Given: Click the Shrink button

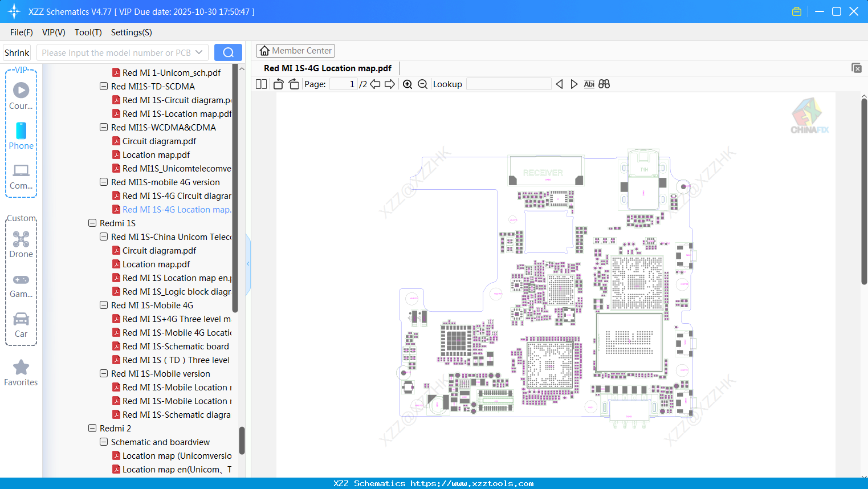Looking at the screenshot, I should point(17,52).
